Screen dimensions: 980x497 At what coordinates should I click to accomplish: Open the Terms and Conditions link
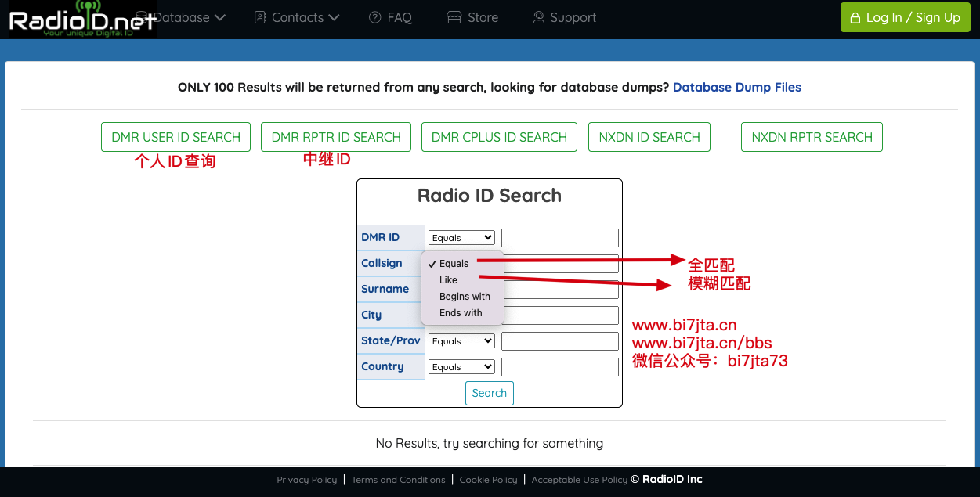(x=398, y=480)
